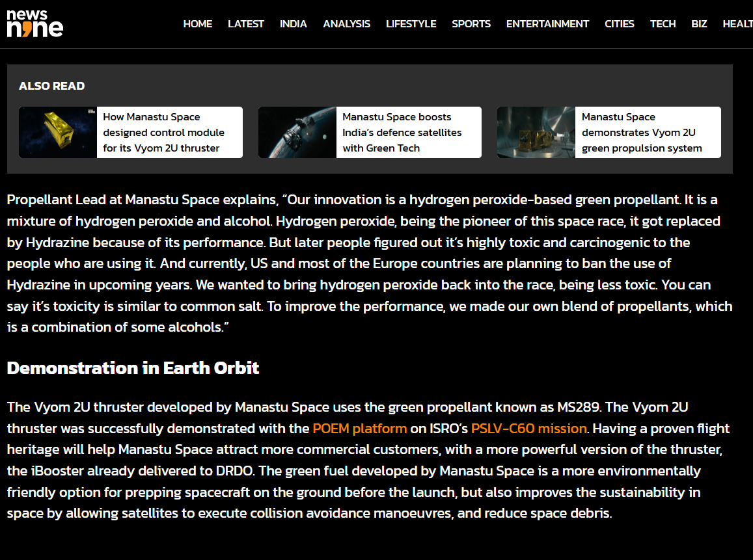Screen dimensions: 753x560
Task: Open the HOME menu item
Action: (197, 24)
